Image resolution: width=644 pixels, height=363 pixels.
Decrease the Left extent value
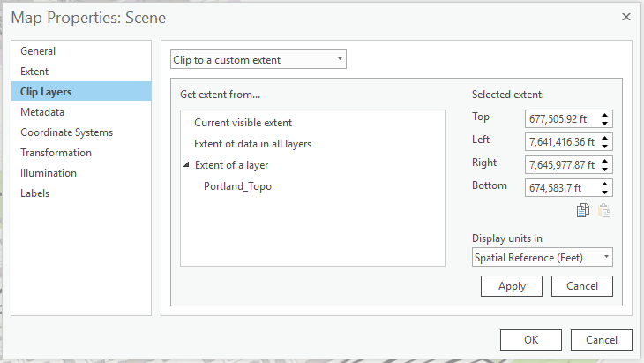605,146
